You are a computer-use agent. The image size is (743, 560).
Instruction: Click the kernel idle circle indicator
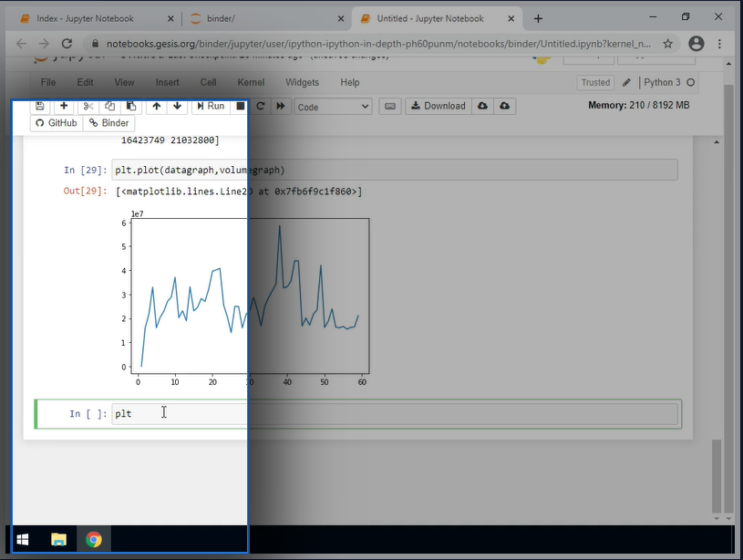click(690, 82)
